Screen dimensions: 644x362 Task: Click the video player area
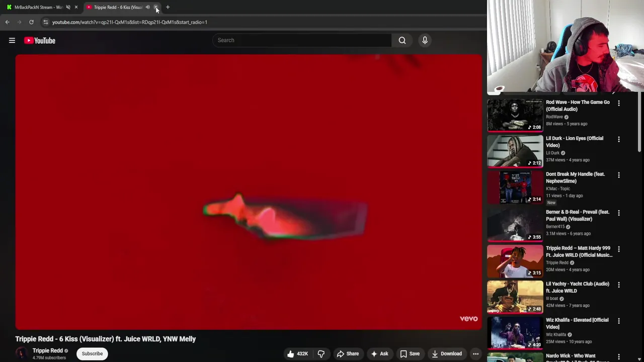coord(249,192)
